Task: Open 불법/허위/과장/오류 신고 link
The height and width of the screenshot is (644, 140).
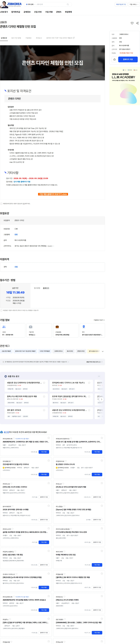Action: [x=94, y=362]
